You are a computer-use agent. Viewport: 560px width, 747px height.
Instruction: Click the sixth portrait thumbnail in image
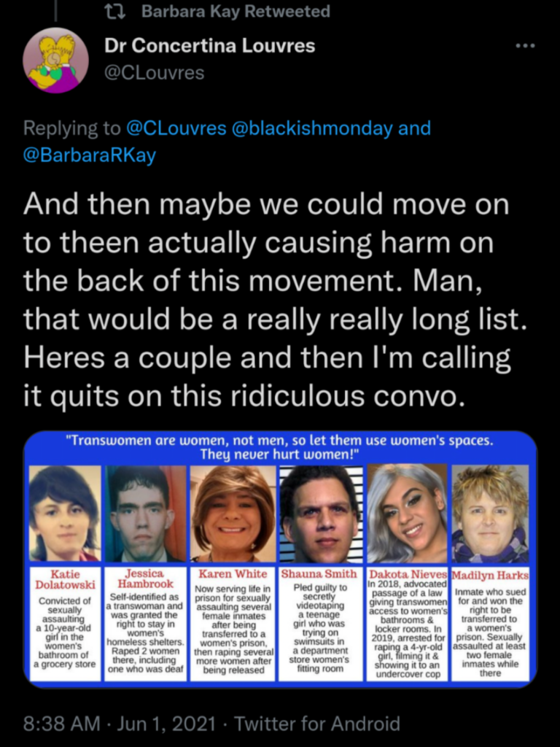point(490,513)
